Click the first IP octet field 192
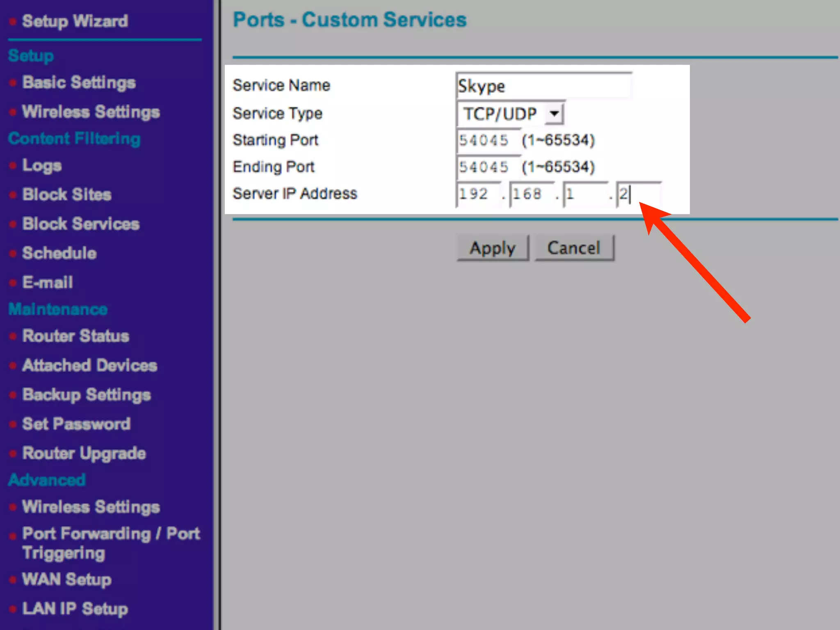 point(478,194)
